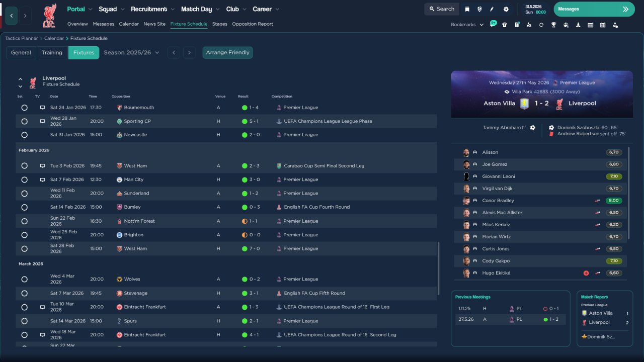Click the lineup list vertical scrollbar
Screen dimensions: 644x362
pos(629,193)
